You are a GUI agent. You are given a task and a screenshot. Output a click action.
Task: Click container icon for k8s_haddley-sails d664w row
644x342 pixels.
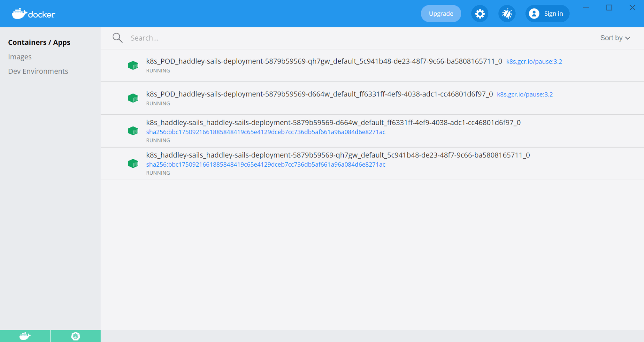tap(133, 131)
